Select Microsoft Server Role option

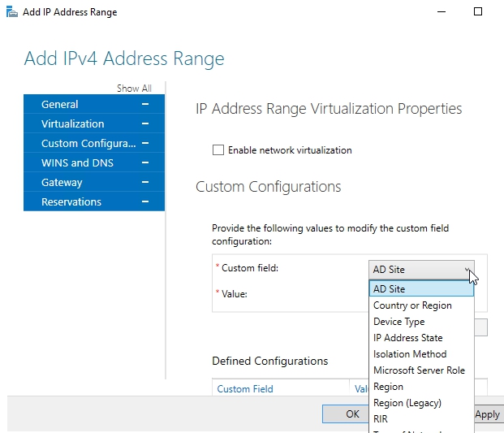[x=419, y=370]
